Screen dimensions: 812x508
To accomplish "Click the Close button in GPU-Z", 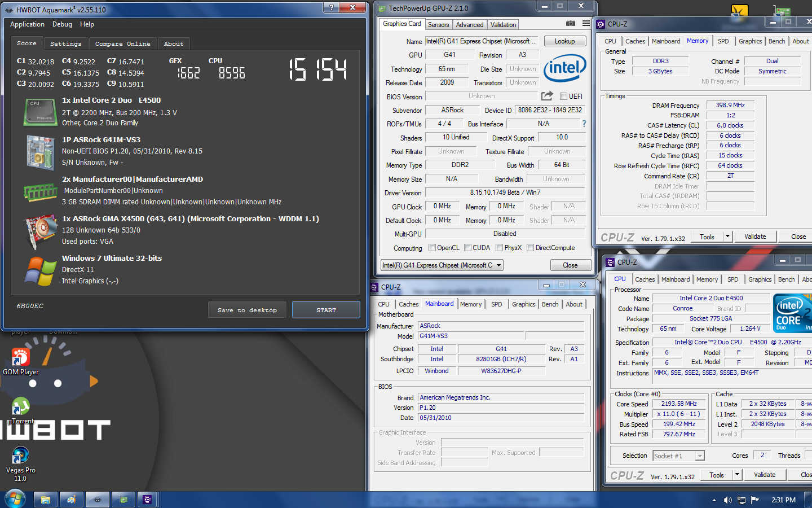I will point(570,265).
